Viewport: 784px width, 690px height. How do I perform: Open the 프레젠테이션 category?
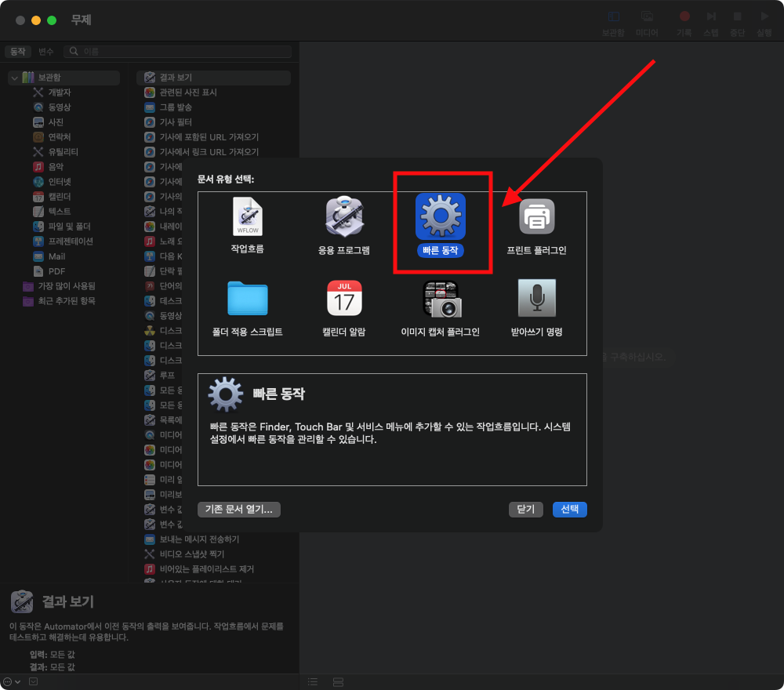pyautogui.click(x=63, y=241)
